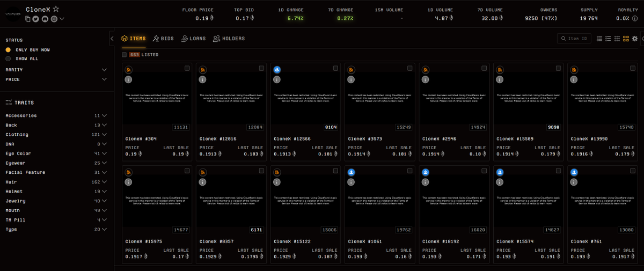
Task: Check the select-all 663 Listed checkbox
Action: coord(124,55)
